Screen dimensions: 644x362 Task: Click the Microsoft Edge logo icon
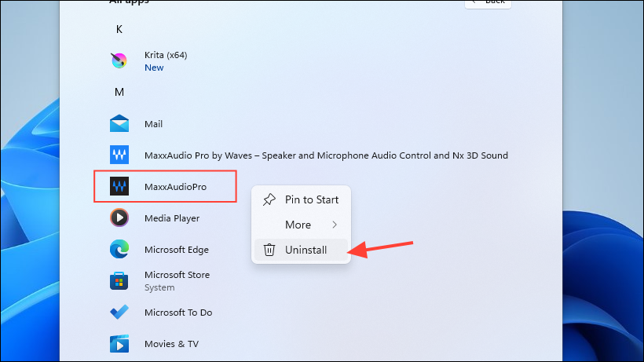119,249
